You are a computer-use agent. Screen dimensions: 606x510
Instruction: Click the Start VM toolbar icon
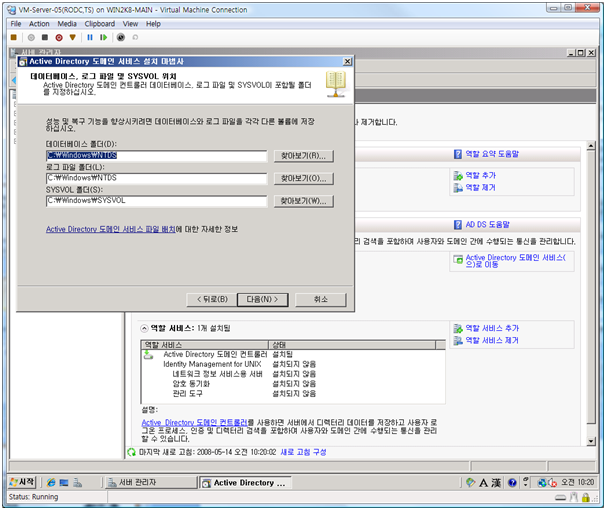tap(31, 37)
